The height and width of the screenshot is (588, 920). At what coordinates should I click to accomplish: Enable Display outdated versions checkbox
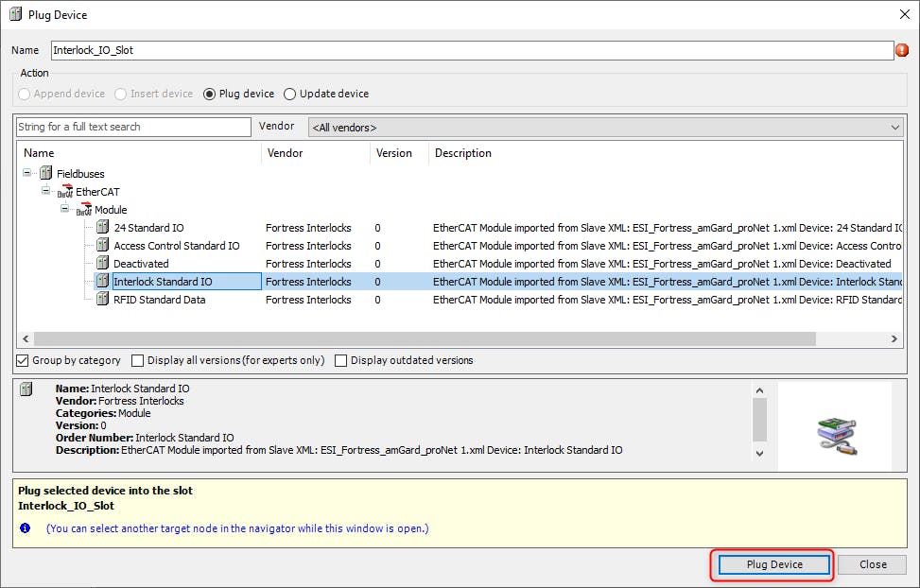(340, 360)
